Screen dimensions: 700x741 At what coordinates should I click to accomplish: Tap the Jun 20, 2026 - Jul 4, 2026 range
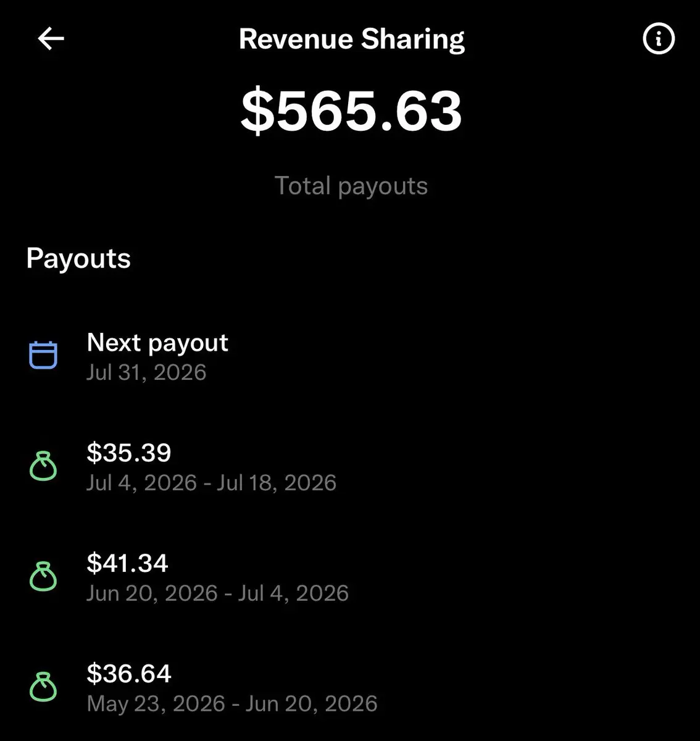[x=217, y=593]
